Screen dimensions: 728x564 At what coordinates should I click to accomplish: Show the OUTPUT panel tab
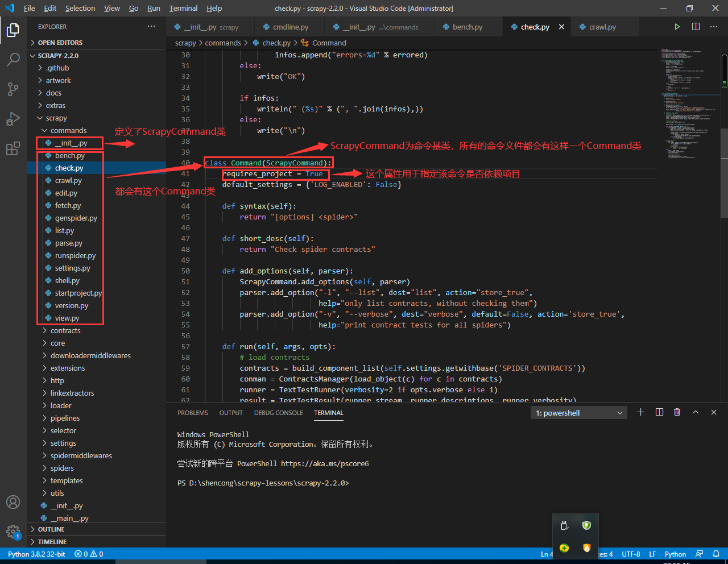click(x=231, y=413)
